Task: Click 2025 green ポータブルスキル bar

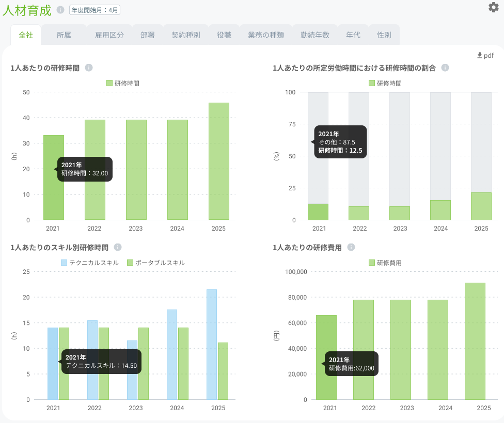Action: click(x=223, y=371)
